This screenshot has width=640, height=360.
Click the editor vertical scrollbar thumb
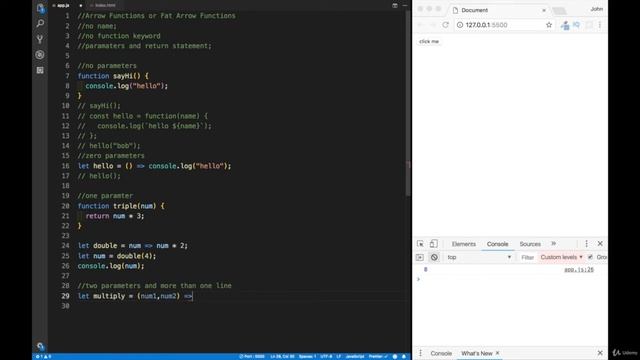click(x=408, y=102)
